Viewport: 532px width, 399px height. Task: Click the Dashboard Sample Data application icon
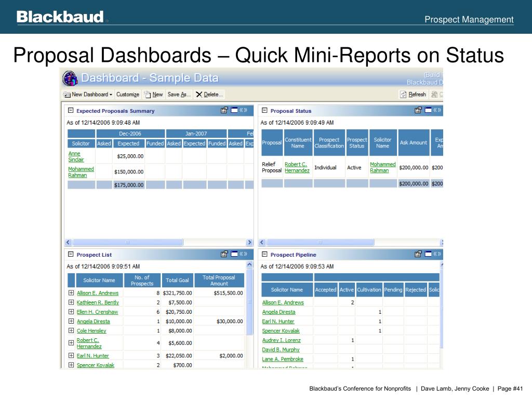click(x=70, y=79)
